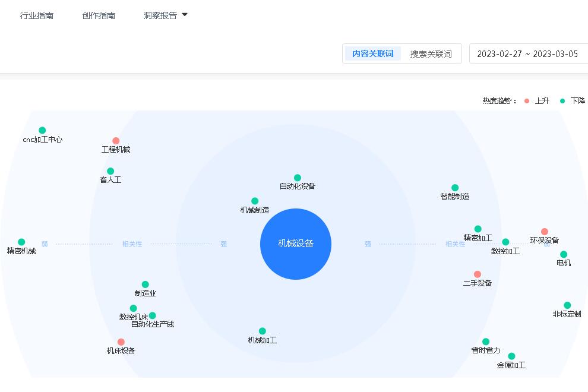The height and width of the screenshot is (392, 588).
Task: Click the central 机械设备 node
Action: tap(296, 244)
